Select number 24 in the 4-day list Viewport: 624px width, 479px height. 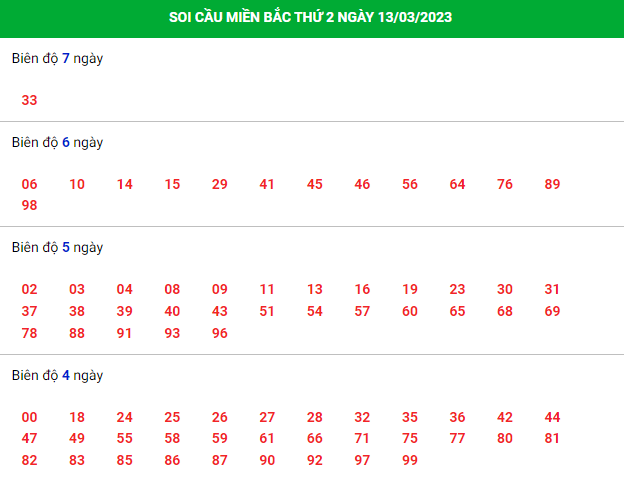(x=125, y=417)
